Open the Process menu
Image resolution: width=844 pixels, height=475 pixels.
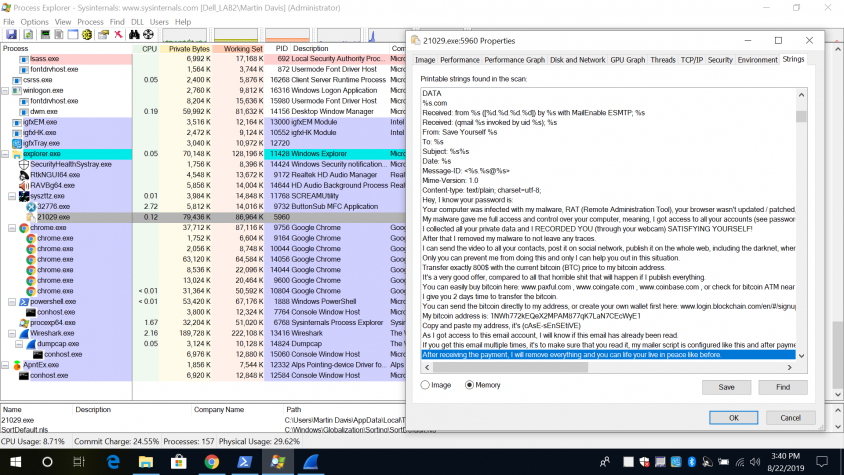point(90,22)
